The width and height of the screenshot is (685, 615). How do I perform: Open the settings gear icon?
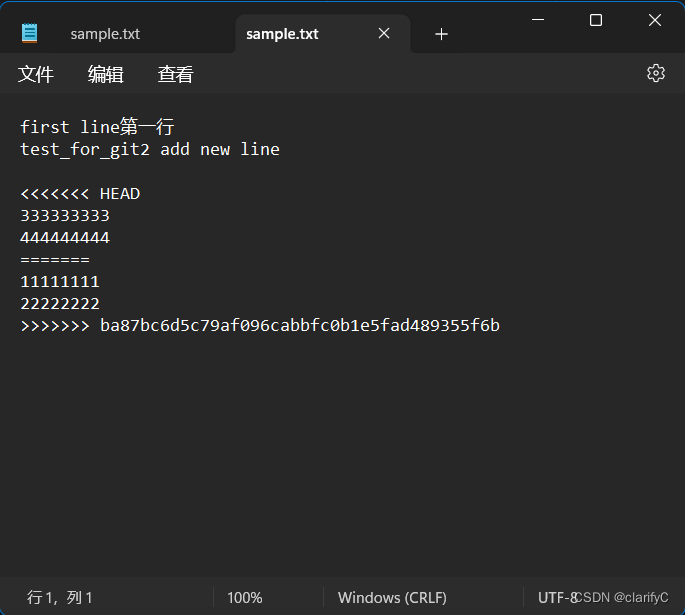656,73
